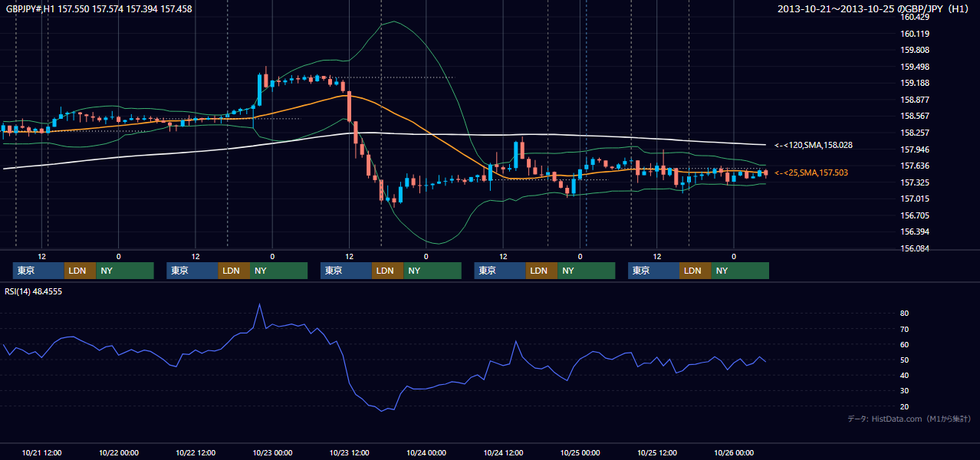Select RSI axis level 60

(905, 344)
